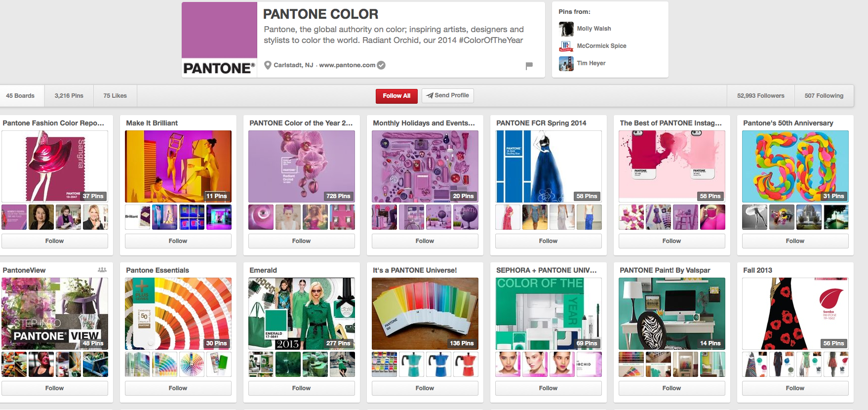Open the Fall 2013 board title
868x410 pixels.
757,270
